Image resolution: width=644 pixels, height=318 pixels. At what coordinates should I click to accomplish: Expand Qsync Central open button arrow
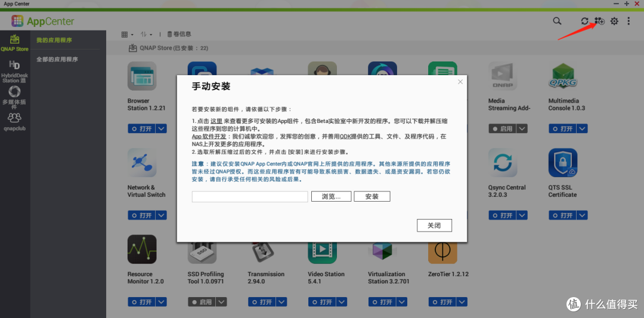coord(522,215)
